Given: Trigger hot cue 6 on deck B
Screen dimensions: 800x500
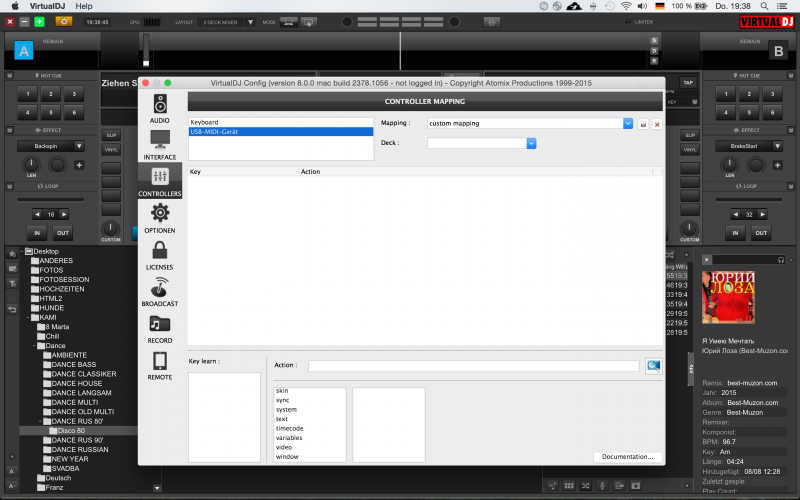Looking at the screenshot, I should pyautogui.click(x=772, y=112).
